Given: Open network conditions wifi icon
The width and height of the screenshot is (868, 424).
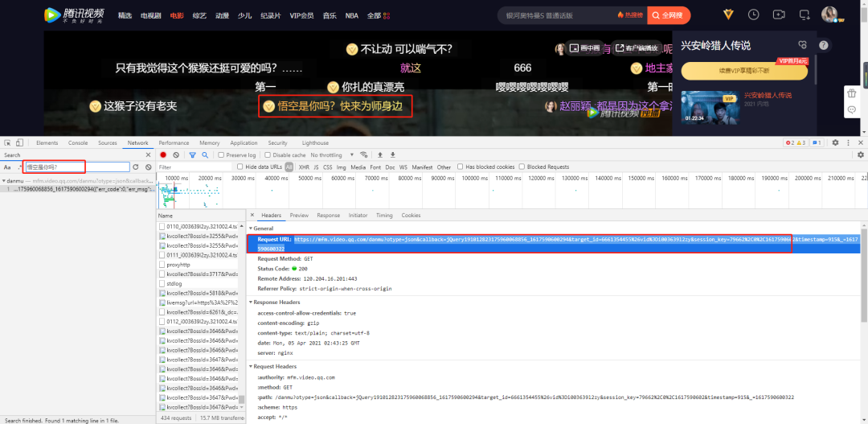Looking at the screenshot, I should pos(364,154).
